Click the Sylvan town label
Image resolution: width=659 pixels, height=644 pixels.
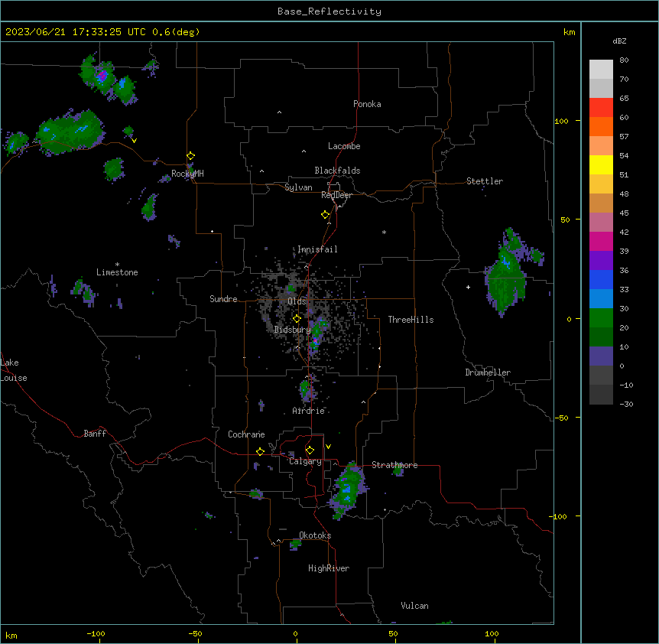click(x=298, y=187)
